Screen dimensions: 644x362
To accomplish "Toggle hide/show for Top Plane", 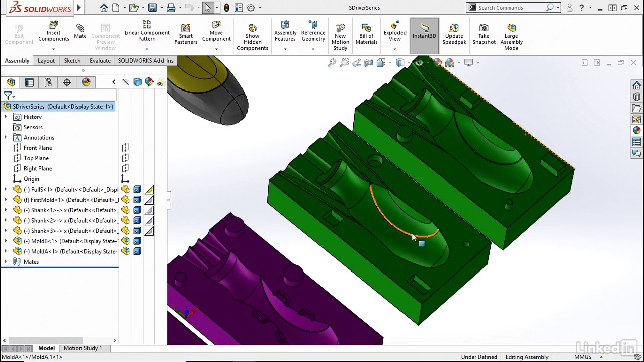I will tap(125, 158).
